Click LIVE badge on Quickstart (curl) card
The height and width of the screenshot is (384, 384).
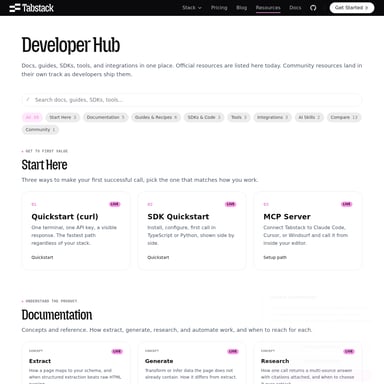click(x=115, y=204)
